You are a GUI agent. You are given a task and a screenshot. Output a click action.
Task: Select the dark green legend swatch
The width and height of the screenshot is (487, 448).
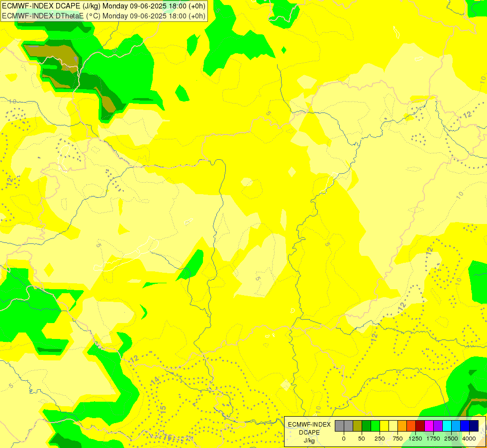(367, 426)
